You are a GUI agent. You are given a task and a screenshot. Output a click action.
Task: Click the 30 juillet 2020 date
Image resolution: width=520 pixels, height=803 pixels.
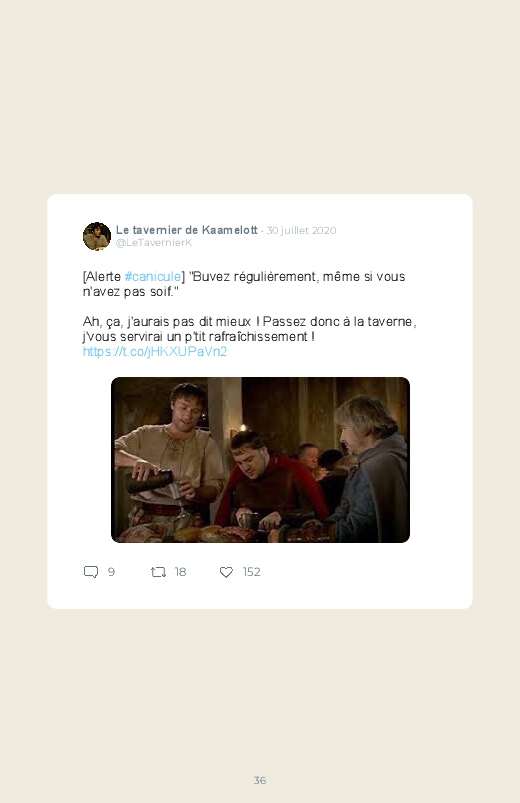(301, 230)
